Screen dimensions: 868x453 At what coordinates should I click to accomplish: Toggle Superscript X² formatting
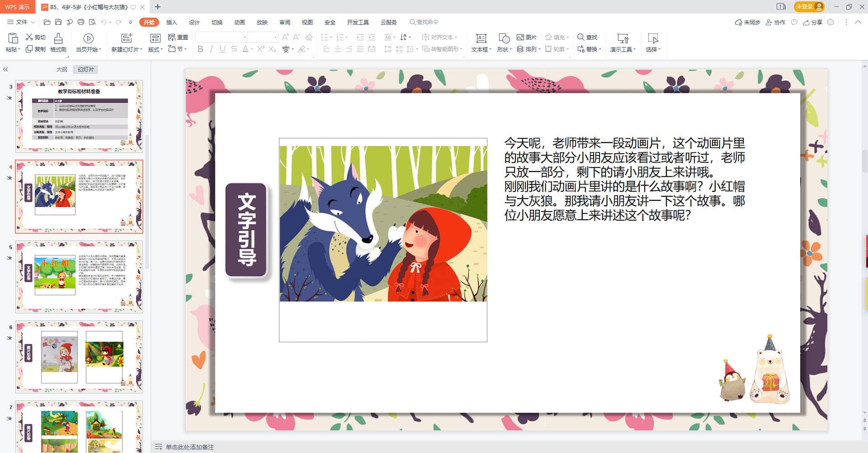(x=261, y=49)
